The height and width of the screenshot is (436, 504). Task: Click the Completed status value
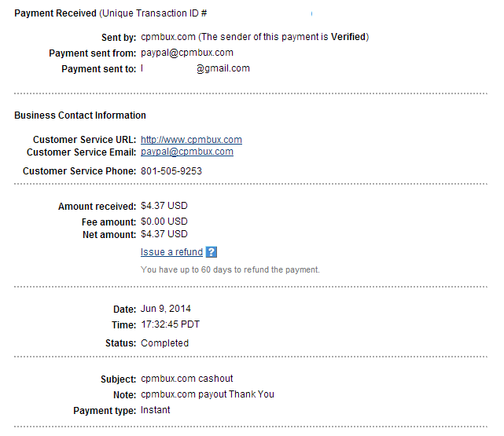164,343
